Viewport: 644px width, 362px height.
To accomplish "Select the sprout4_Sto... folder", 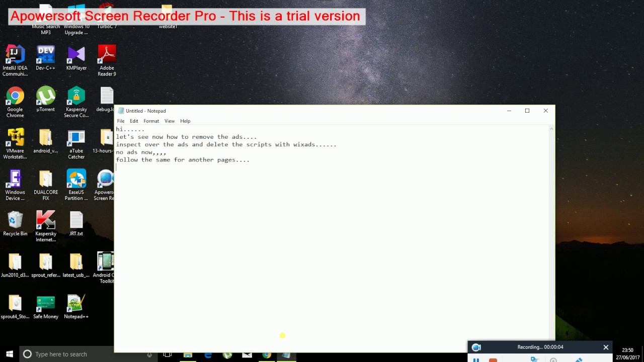I will click(15, 307).
